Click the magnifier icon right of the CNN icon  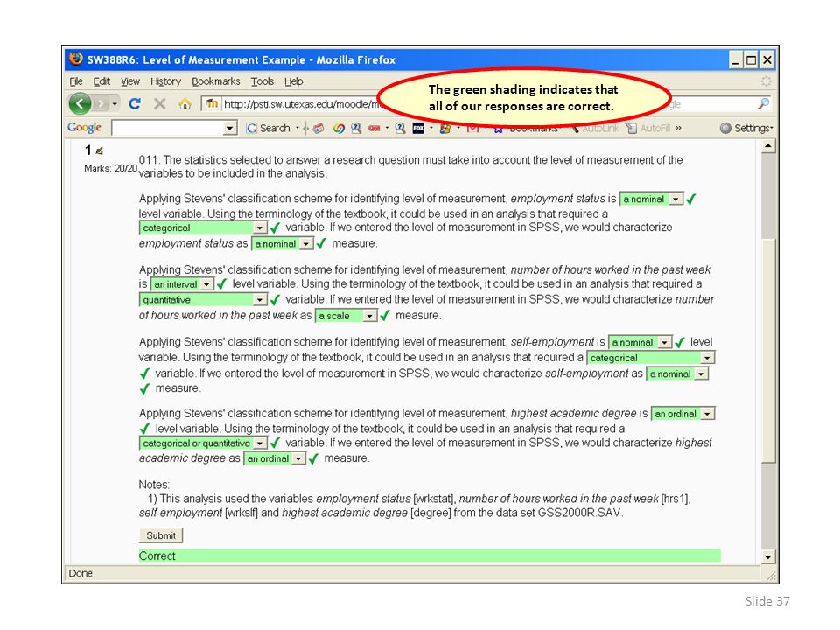[x=400, y=128]
